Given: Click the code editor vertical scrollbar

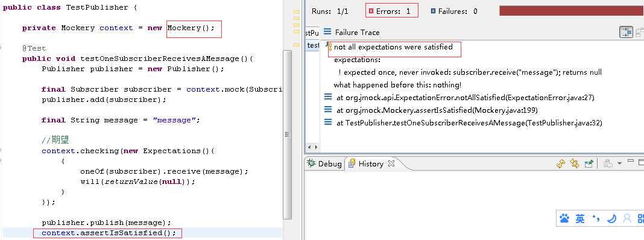Looking at the screenshot, I should click(x=288, y=136).
